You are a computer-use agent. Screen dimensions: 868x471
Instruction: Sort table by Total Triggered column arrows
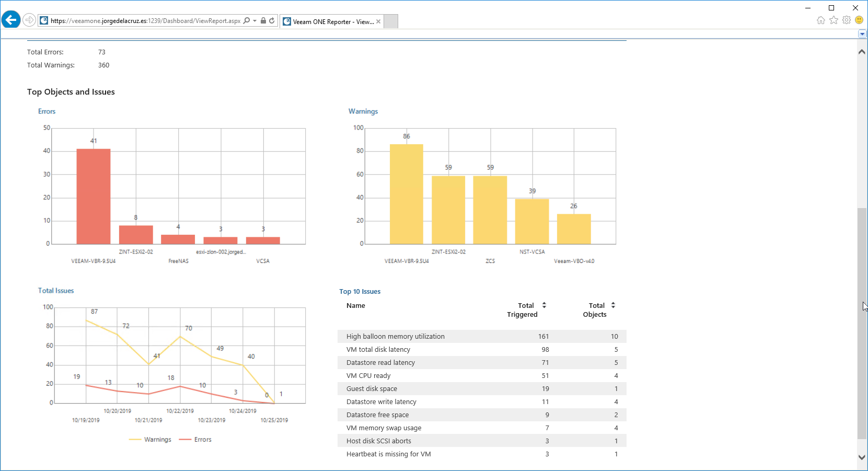(544, 305)
